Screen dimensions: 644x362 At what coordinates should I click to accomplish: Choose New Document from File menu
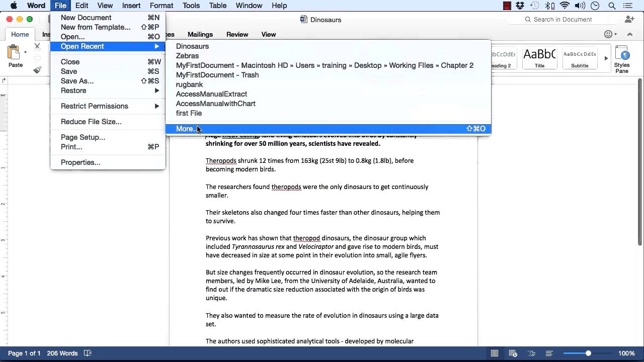coord(108,18)
